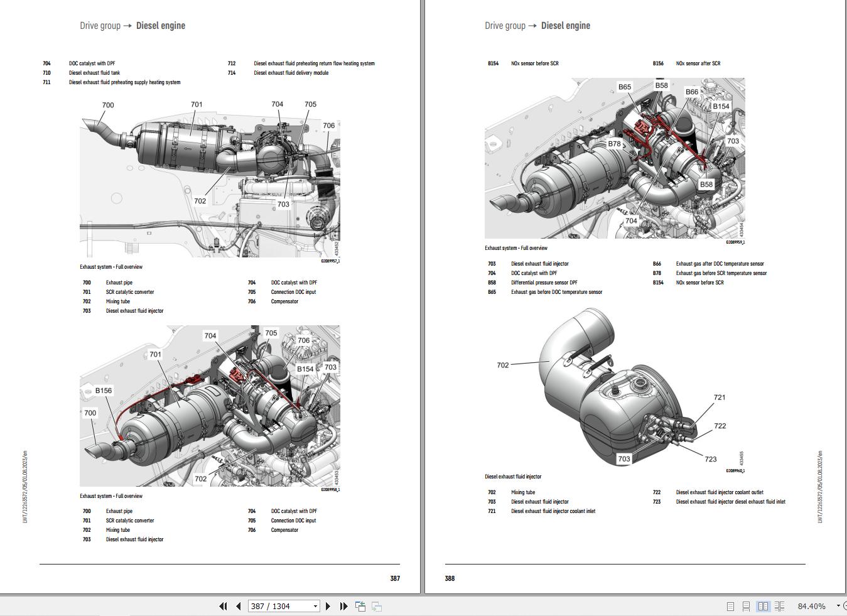Screen dimensions: 847x616
Task: Enable continuous facing page layout
Action: tap(779, 606)
